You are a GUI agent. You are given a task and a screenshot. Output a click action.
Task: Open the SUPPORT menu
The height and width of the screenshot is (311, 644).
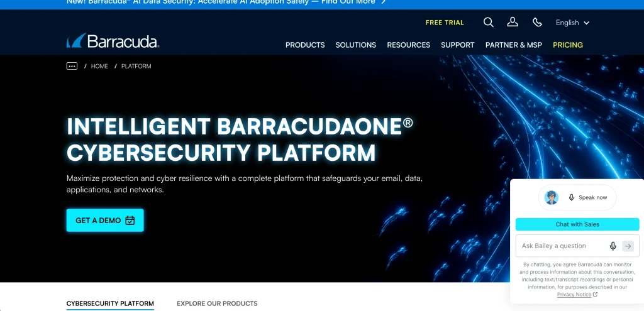458,45
